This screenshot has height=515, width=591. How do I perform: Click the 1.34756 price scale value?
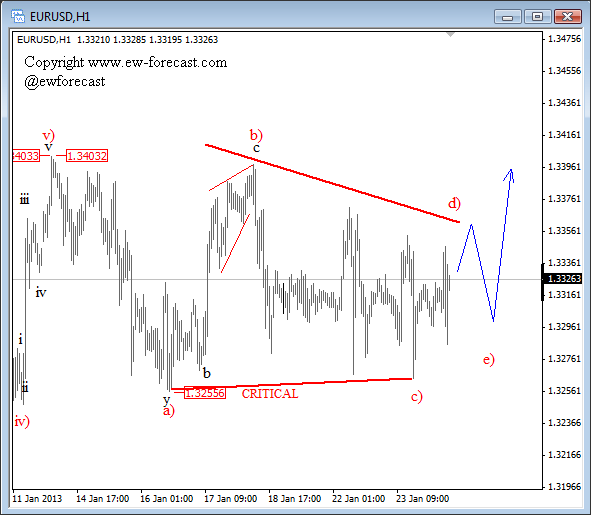click(x=564, y=38)
